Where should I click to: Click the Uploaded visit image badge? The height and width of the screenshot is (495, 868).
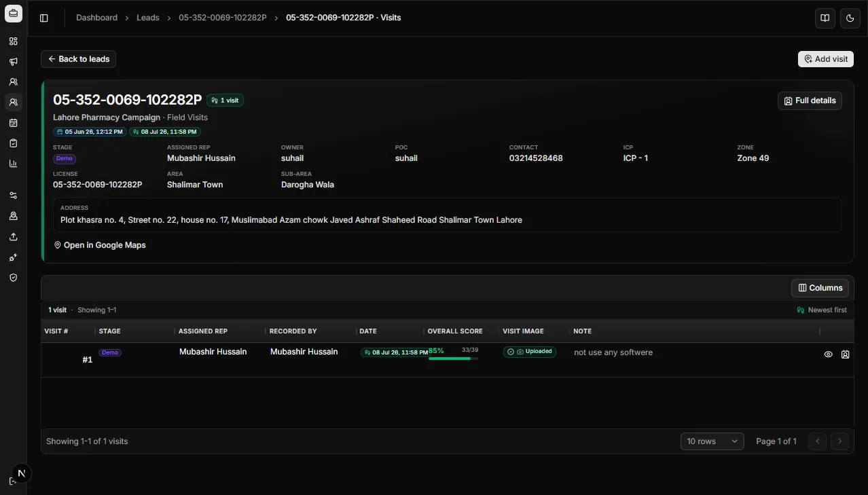pyautogui.click(x=530, y=352)
